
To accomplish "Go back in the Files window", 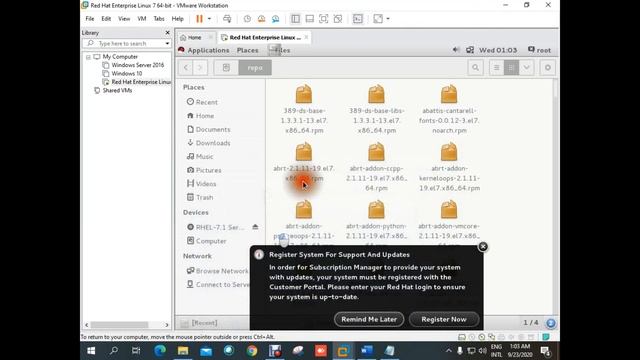I will (186, 68).
